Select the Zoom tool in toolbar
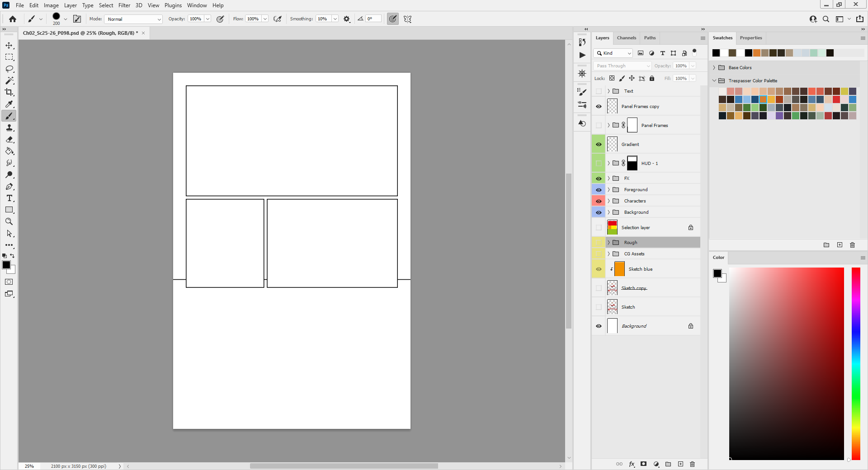868x470 pixels. click(9, 222)
